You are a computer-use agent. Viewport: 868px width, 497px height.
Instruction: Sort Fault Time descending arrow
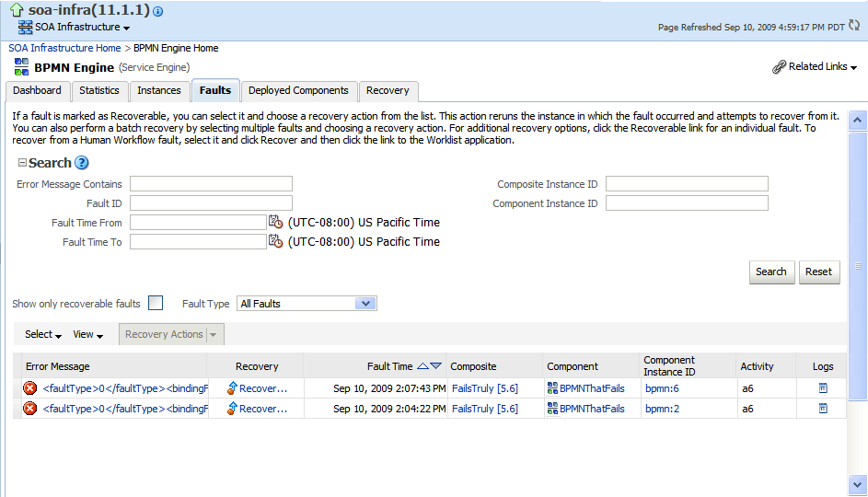[x=435, y=365]
